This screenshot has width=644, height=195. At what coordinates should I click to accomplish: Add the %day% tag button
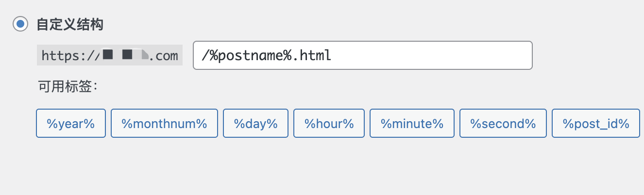255,123
